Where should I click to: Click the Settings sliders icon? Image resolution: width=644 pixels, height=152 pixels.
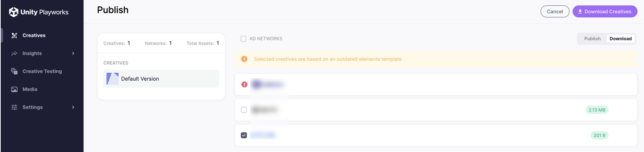14,107
